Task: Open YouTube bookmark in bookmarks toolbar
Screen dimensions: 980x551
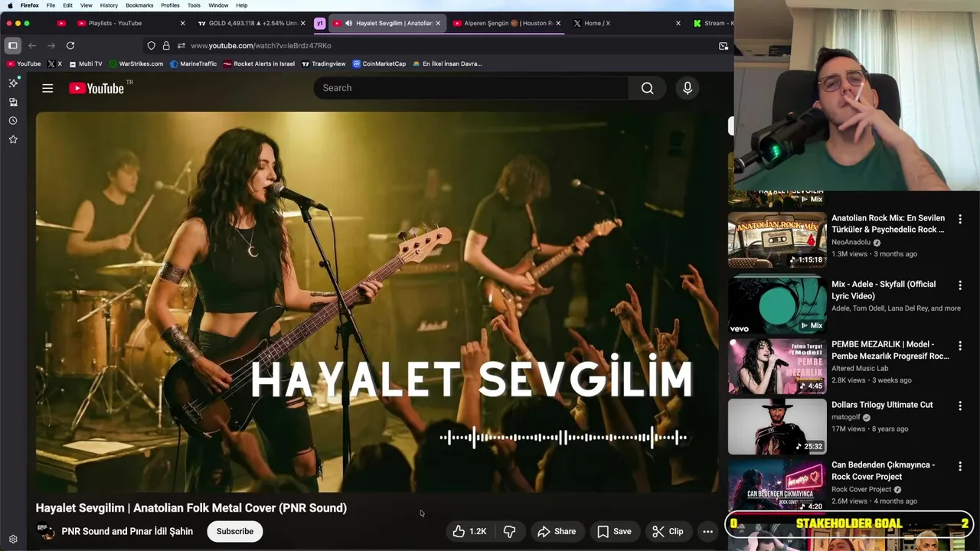Action: point(24,64)
